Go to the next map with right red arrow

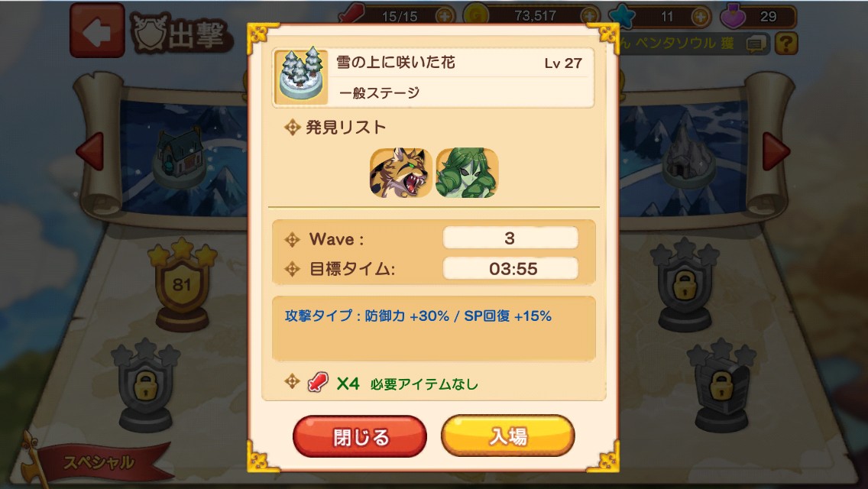[x=776, y=151]
